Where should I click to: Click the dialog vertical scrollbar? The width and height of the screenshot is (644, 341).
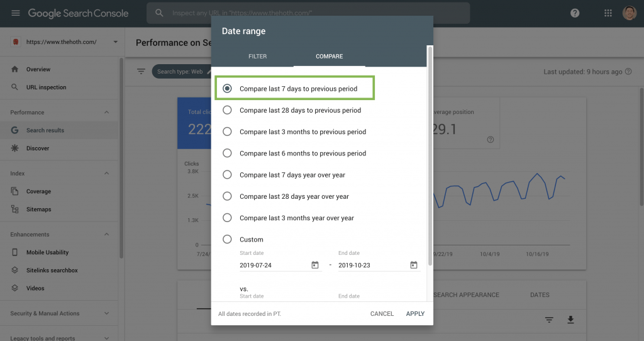[430, 156]
